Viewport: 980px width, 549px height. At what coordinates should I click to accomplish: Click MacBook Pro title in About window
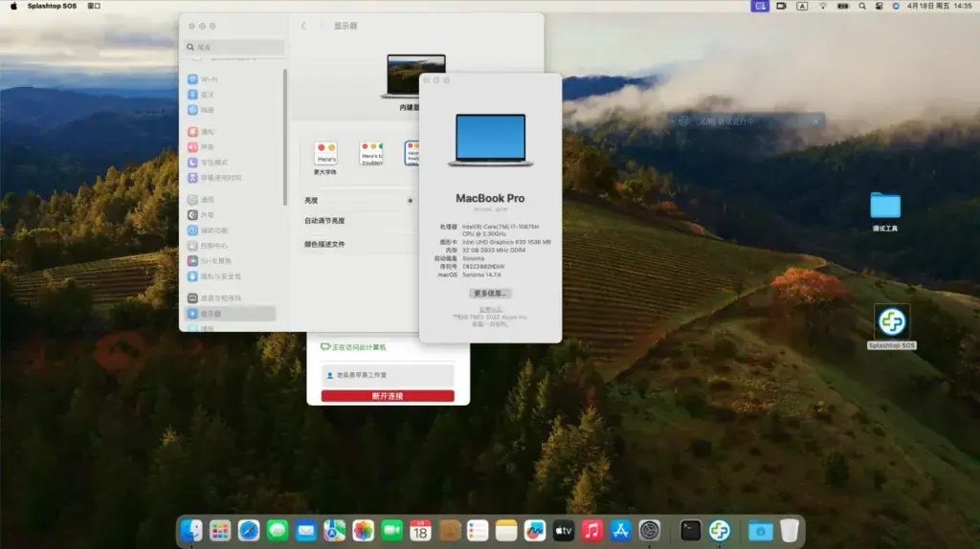[490, 198]
